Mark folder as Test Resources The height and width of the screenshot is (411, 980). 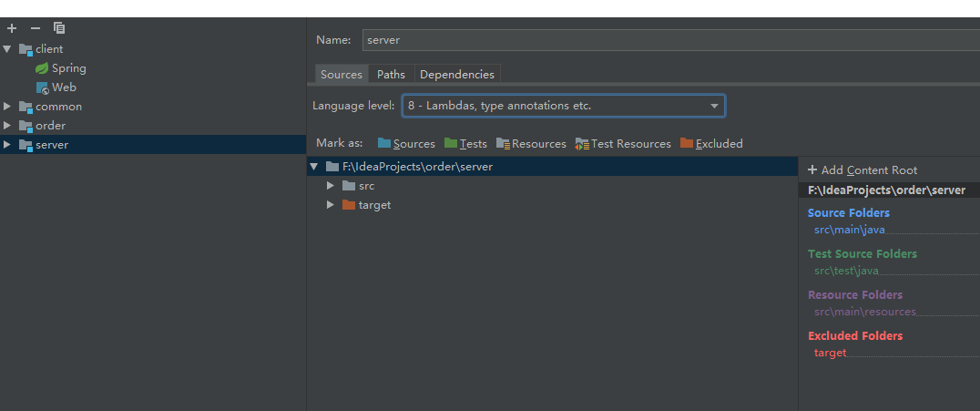point(623,144)
